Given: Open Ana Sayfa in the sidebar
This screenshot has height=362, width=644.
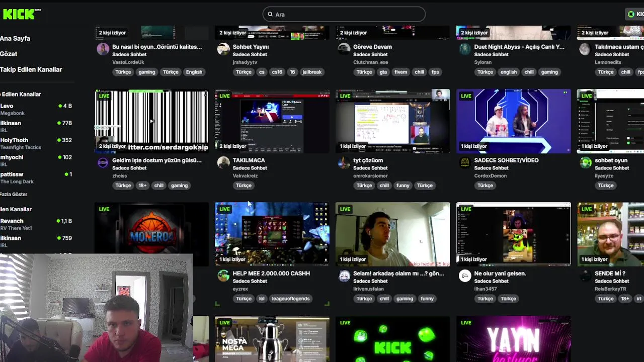Looking at the screenshot, I should coord(15,38).
